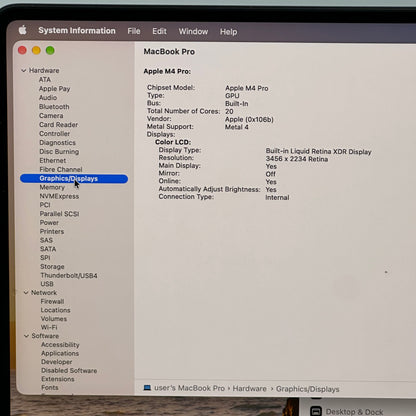Select SATA in the sidebar
Screen dimensions: 416x416
[48, 249]
